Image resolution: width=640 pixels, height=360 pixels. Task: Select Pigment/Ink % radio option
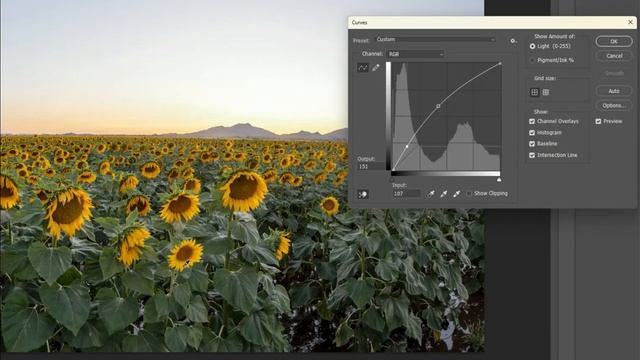[532, 60]
